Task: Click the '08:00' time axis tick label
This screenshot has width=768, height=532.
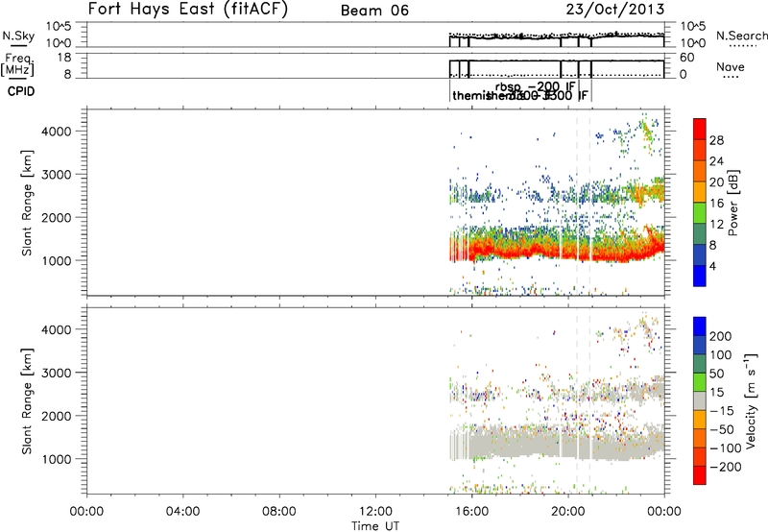Action: [x=279, y=512]
